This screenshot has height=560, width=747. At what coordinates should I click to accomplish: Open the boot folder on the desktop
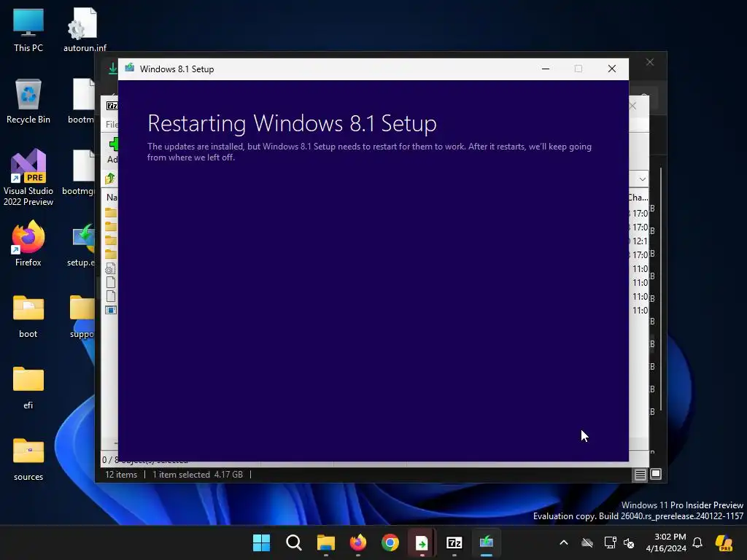click(28, 316)
